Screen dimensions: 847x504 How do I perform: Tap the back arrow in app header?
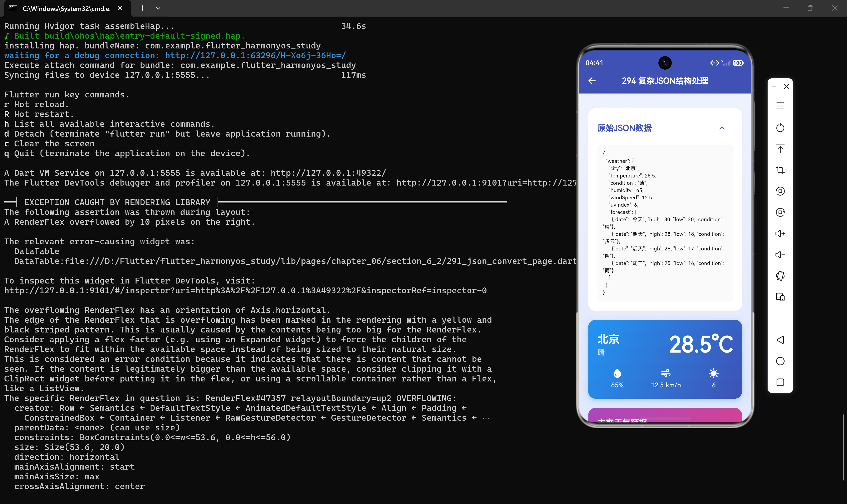pyautogui.click(x=592, y=81)
